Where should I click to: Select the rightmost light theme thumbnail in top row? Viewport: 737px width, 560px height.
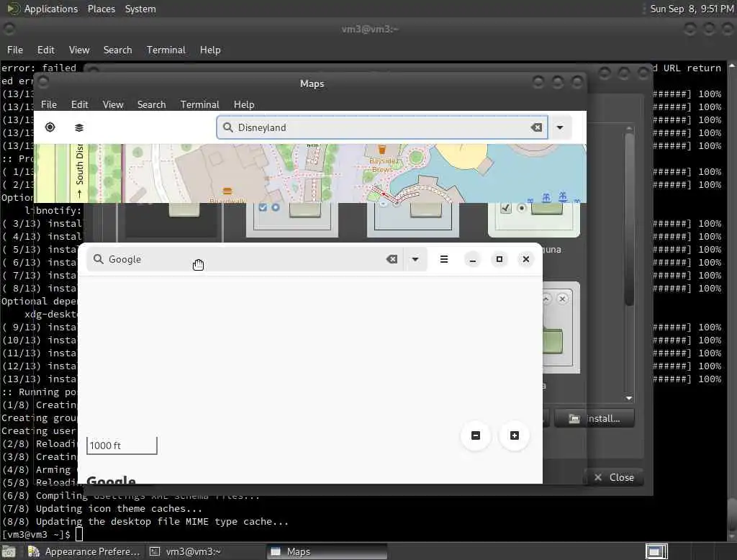(534, 220)
